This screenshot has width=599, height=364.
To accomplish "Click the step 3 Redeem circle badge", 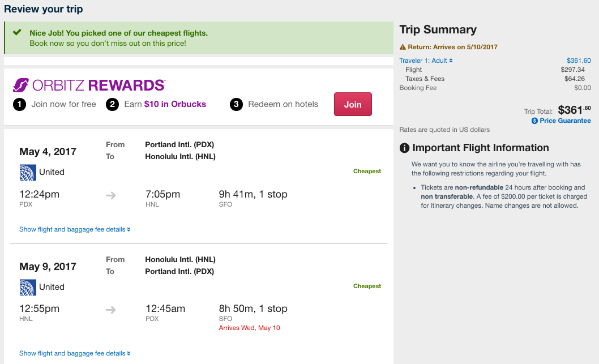I will [x=237, y=104].
